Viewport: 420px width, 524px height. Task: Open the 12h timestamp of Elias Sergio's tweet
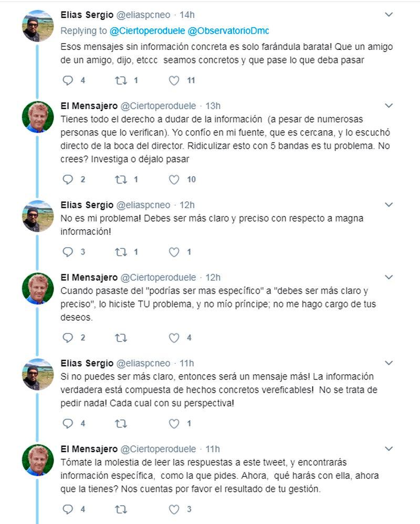tap(187, 205)
